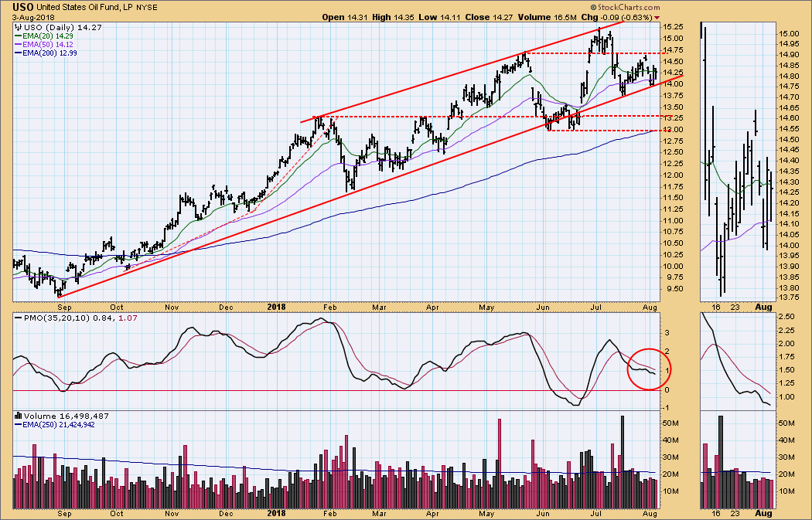Image resolution: width=812 pixels, height=520 pixels.
Task: Click the Open 14.31 value
Action: [344, 17]
